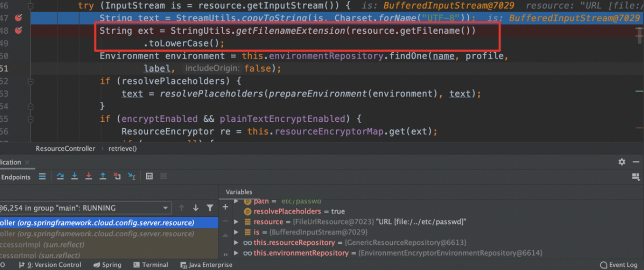Image resolution: width=644 pixels, height=270 pixels.
Task: Open the thread selector dropdown
Action: point(166,208)
